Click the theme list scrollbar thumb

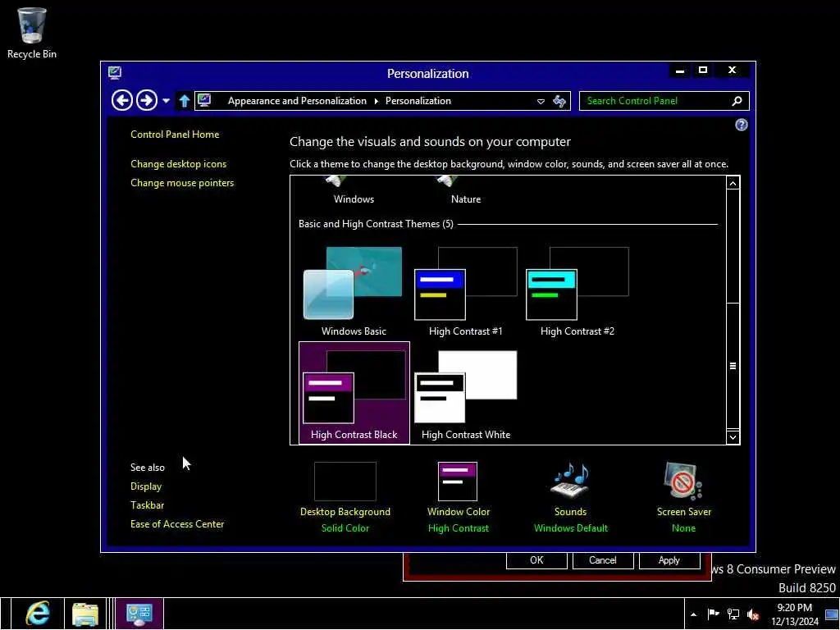[733, 366]
